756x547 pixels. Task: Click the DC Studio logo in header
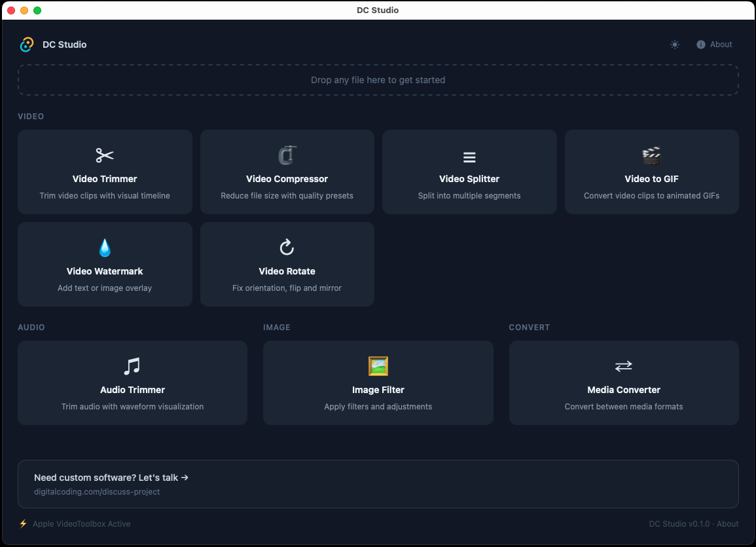tap(27, 44)
